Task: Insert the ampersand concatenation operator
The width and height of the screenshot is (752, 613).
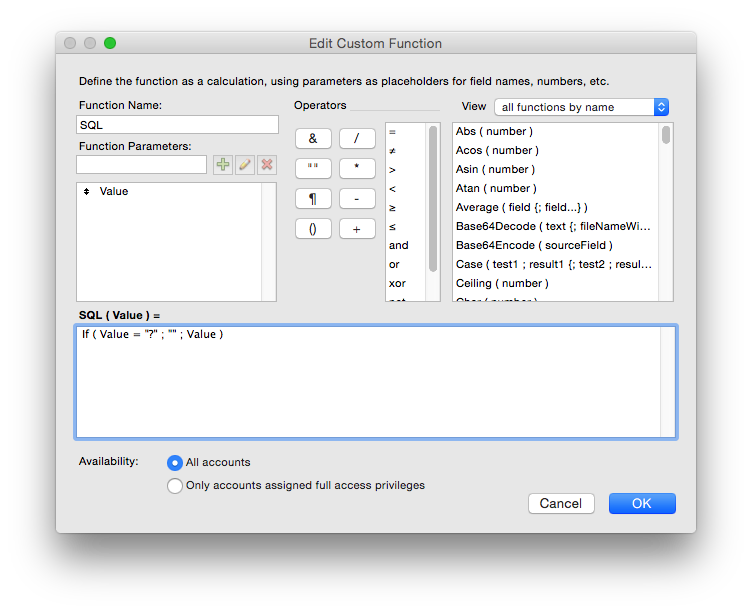Action: 313,139
